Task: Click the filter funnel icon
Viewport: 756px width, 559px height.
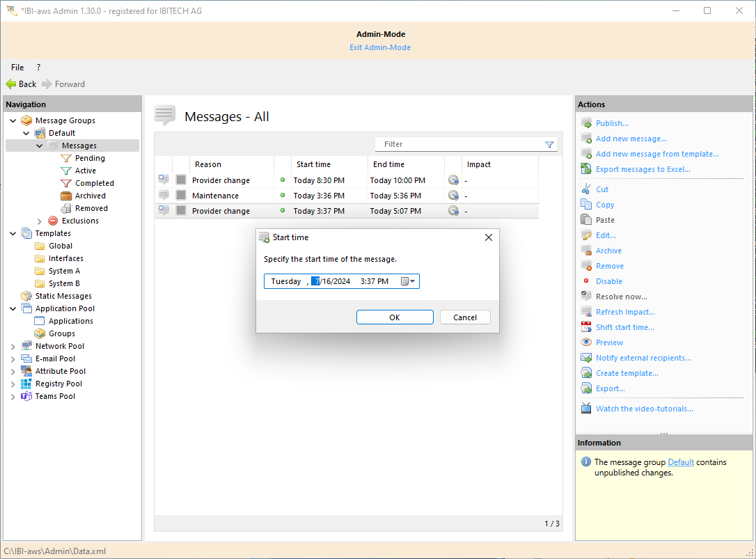Action: [x=549, y=145]
